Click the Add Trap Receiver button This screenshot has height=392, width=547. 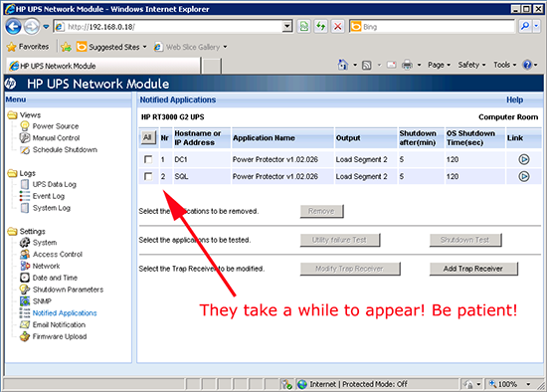coord(473,269)
